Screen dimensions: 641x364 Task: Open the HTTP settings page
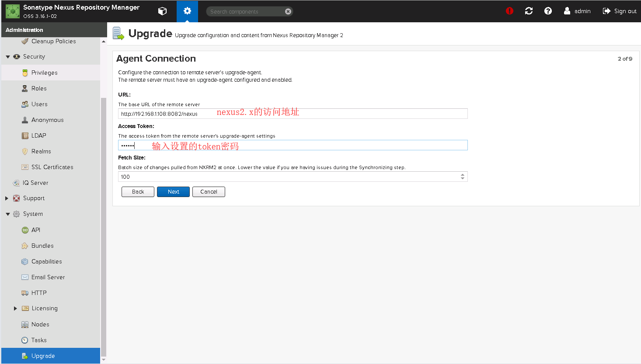pyautogui.click(x=39, y=293)
